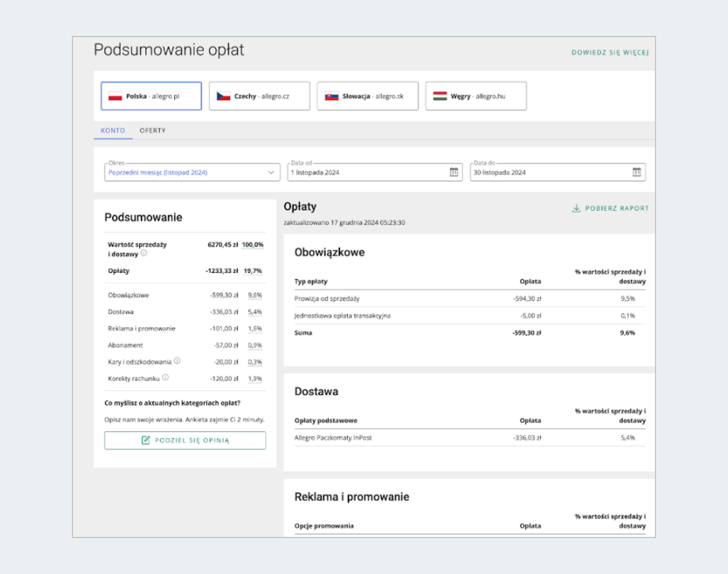Switch to the Oferty tab
Image resolution: width=728 pixels, height=574 pixels.
click(x=152, y=130)
